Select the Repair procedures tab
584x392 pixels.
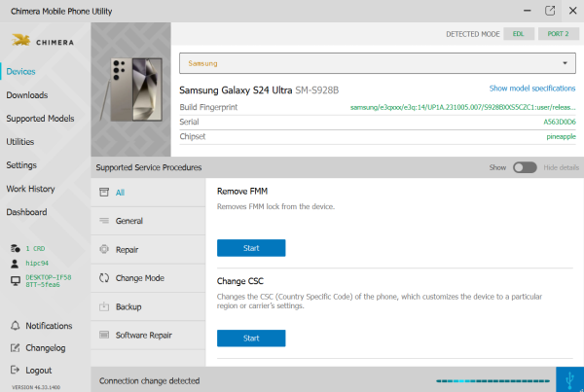148,249
